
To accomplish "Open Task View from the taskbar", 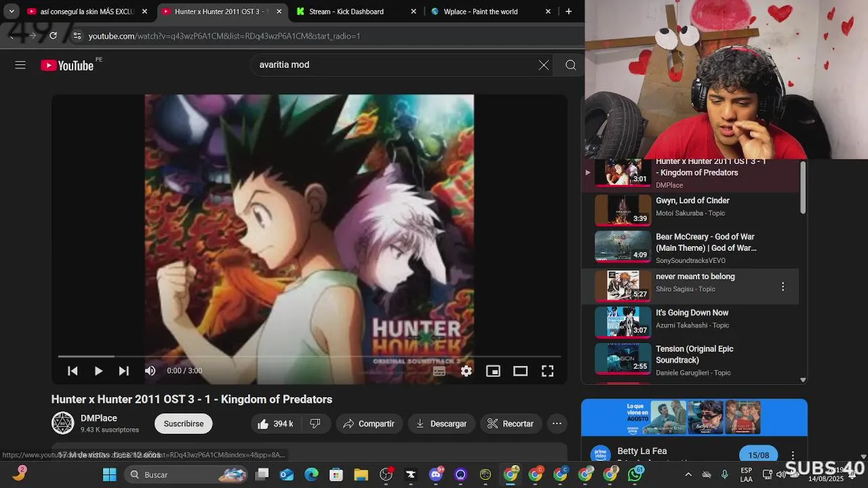I will [262, 474].
